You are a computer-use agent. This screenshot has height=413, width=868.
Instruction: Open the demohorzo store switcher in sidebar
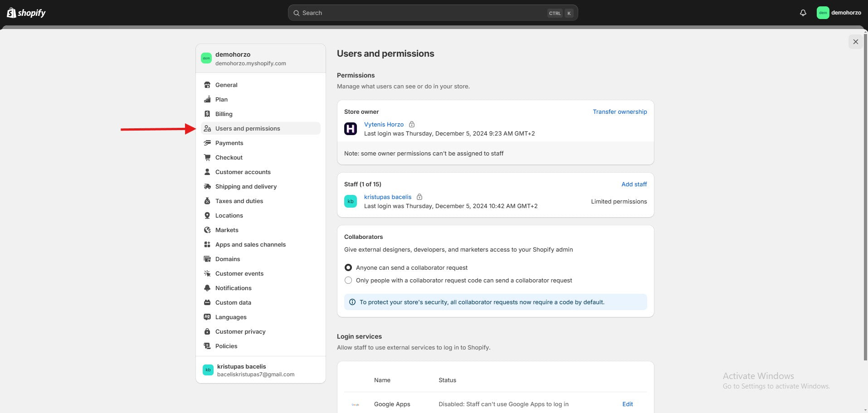point(260,58)
